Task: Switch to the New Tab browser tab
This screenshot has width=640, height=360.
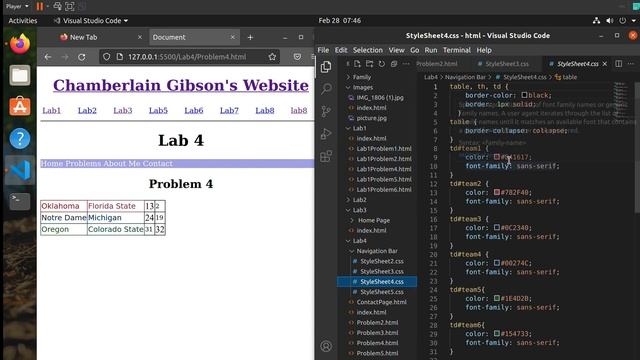Action: click(x=83, y=37)
